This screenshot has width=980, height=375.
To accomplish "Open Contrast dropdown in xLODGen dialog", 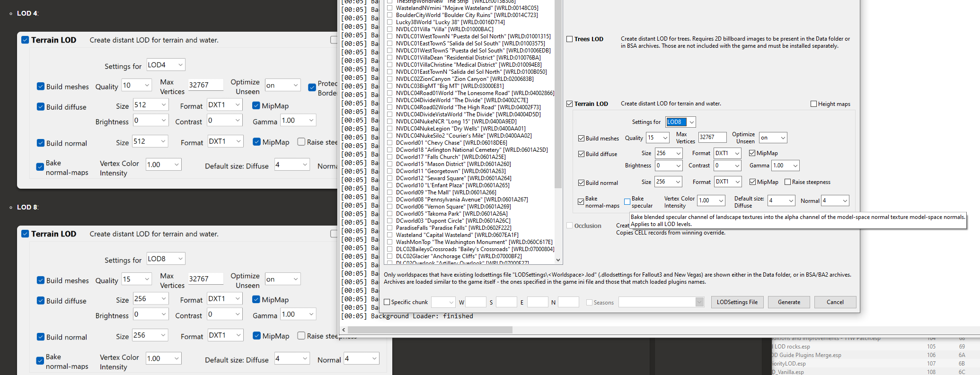I will point(727,166).
